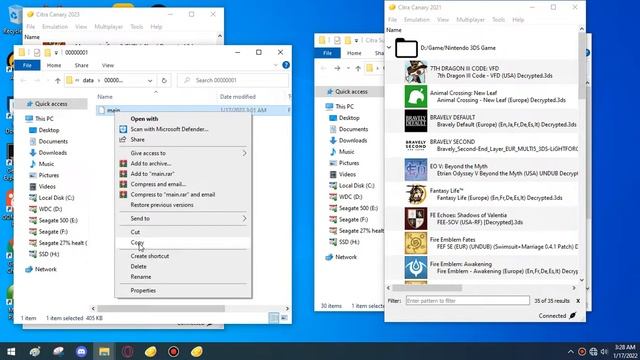
Task: Select Network in left Explorer sidebar
Action: pos(45,269)
